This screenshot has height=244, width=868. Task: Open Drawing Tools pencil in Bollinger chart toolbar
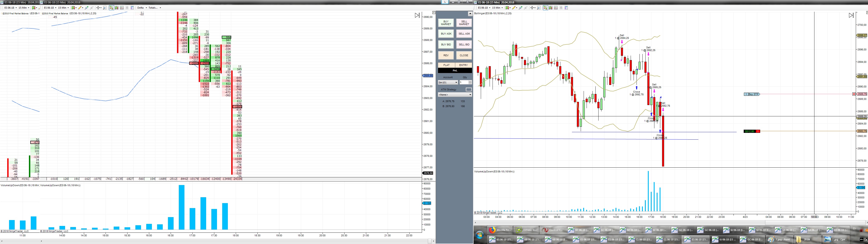click(x=514, y=8)
